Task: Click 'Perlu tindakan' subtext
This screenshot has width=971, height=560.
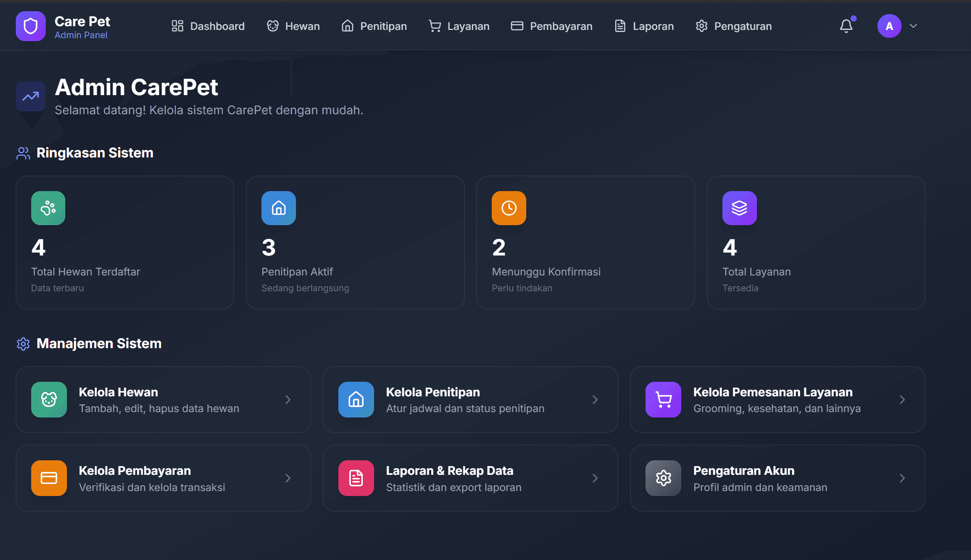Action: [522, 288]
